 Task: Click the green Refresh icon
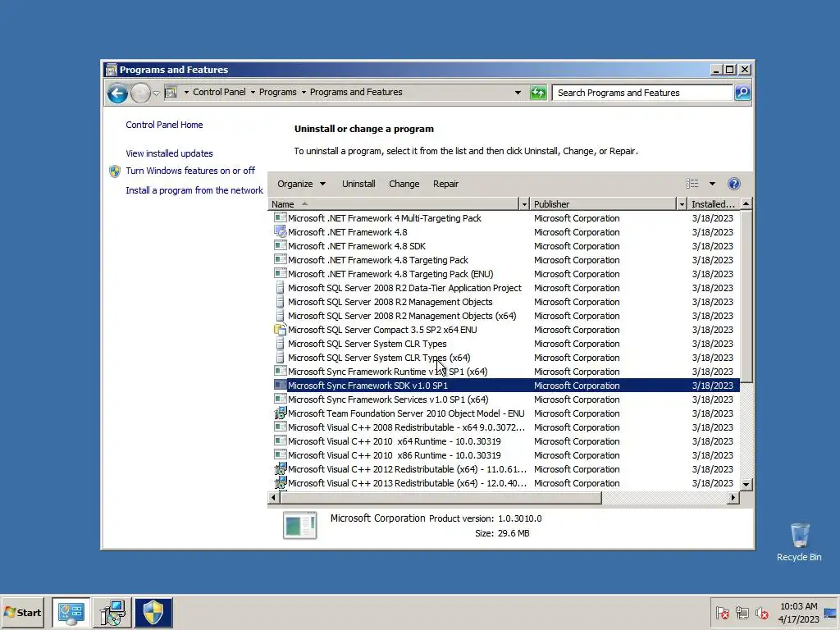538,93
